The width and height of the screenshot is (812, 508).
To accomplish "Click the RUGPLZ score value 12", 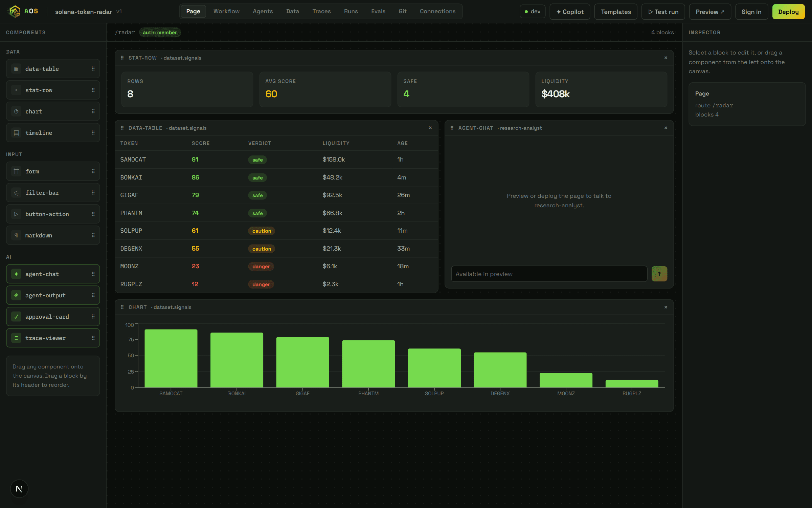I will point(195,284).
